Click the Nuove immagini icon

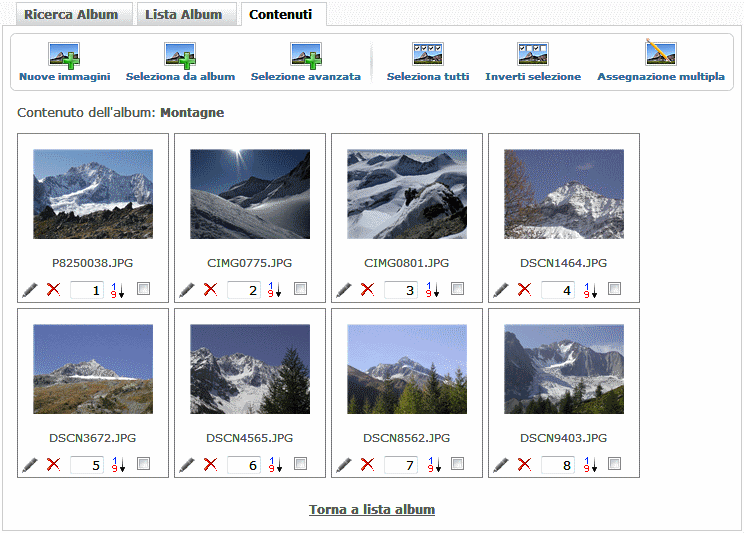click(64, 55)
